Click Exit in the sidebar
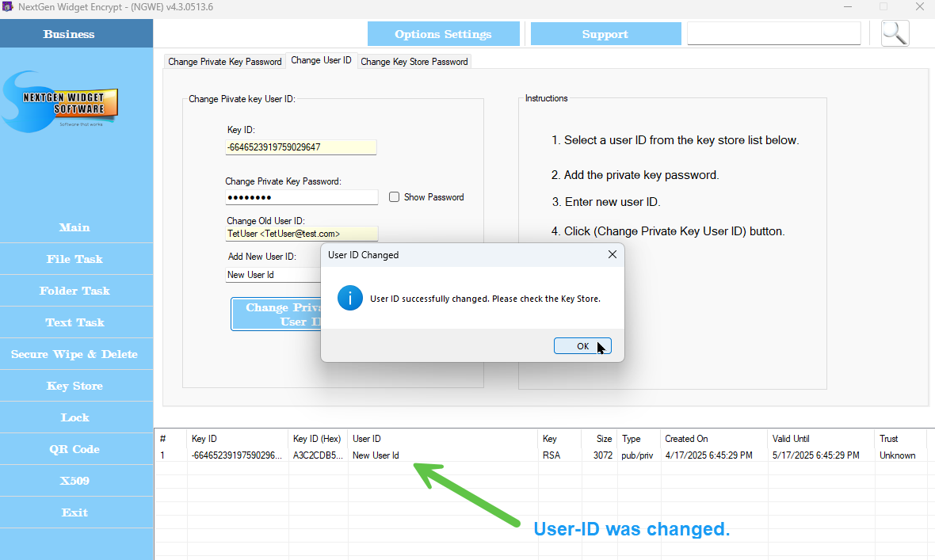The height and width of the screenshot is (560, 935). point(75,512)
